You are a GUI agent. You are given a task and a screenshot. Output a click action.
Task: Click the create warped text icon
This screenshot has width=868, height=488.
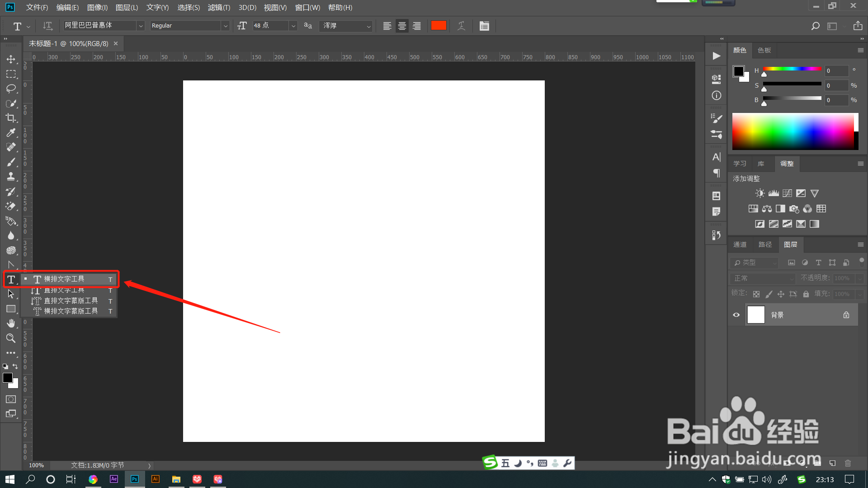coord(461,26)
